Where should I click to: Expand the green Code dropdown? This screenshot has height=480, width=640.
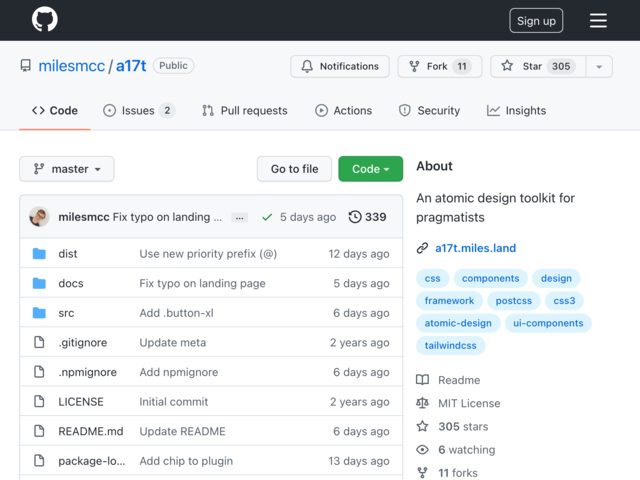coord(370,169)
